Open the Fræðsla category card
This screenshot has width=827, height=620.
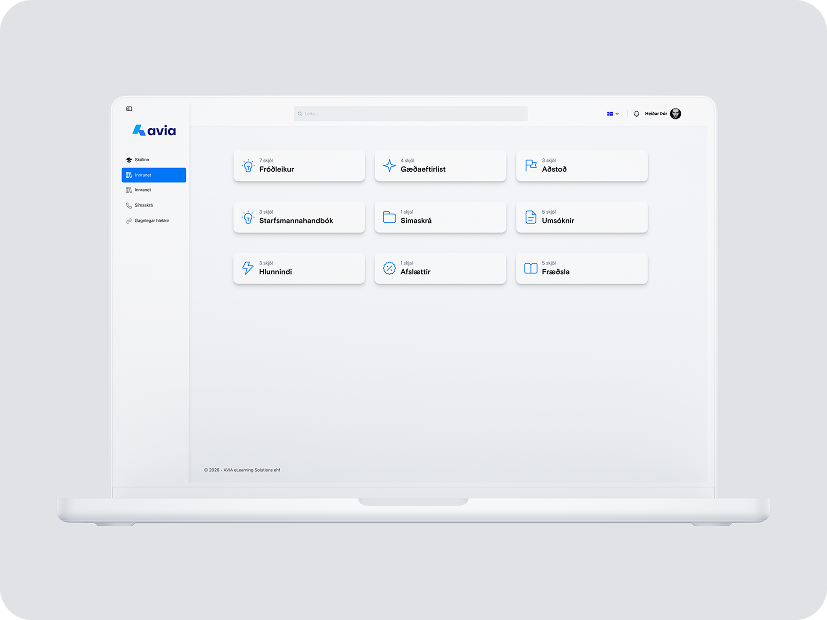pyautogui.click(x=581, y=268)
